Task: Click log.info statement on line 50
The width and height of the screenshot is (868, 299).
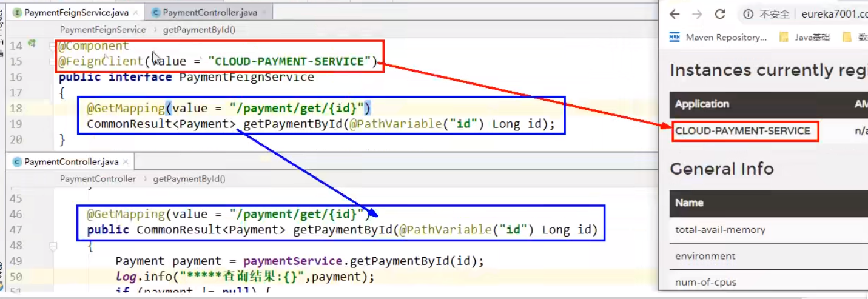Action: coord(245,277)
